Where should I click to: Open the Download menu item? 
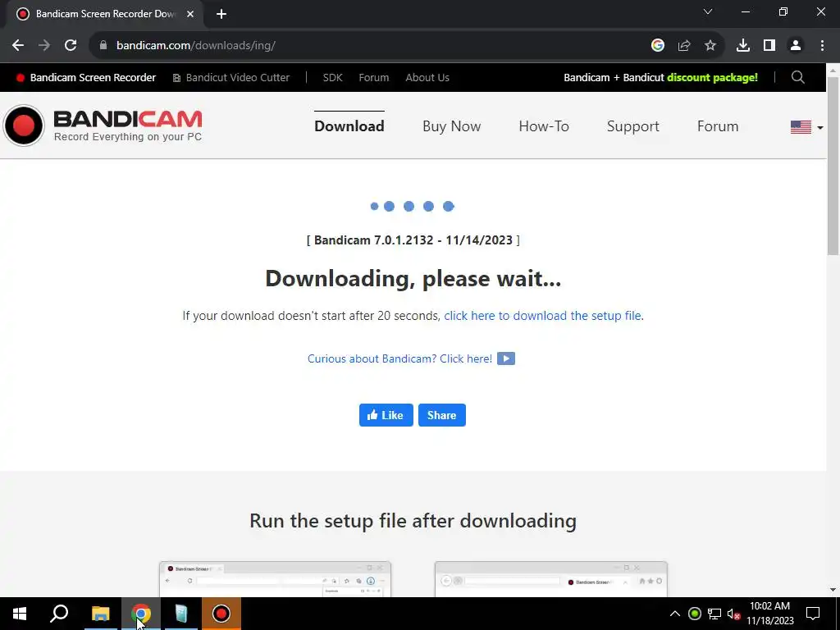click(x=349, y=126)
